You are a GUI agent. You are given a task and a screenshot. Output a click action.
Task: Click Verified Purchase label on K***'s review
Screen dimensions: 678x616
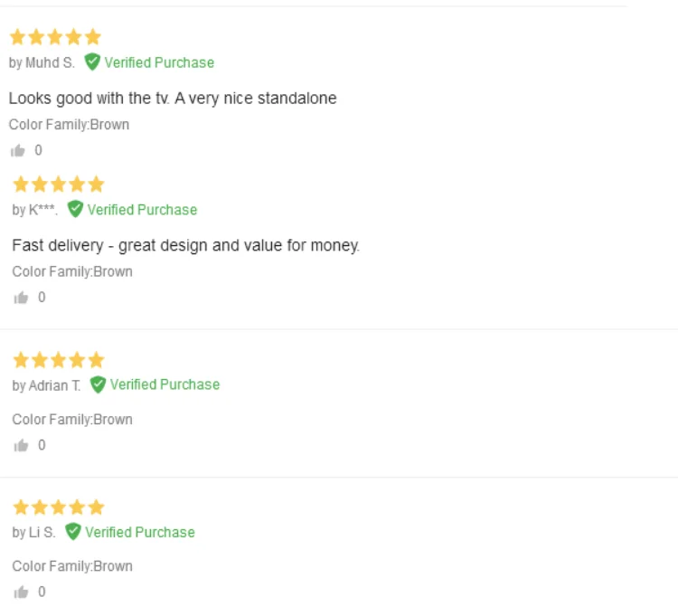(x=142, y=210)
